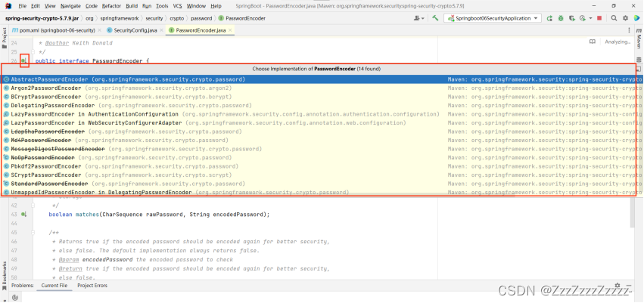
Task: Click spring-security-crypto-5.7.9.jar breadcrumb
Action: 42,18
